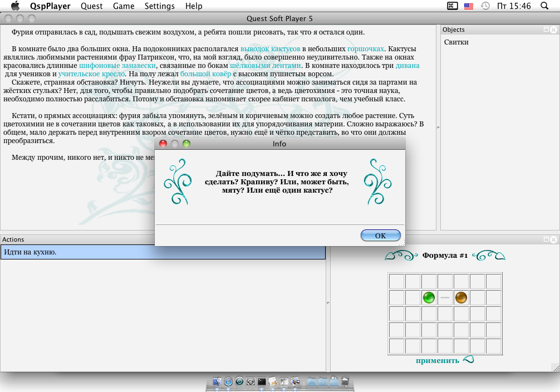The height and width of the screenshot is (392, 560).
Task: Open Terminal from the Dock
Action: point(261,382)
